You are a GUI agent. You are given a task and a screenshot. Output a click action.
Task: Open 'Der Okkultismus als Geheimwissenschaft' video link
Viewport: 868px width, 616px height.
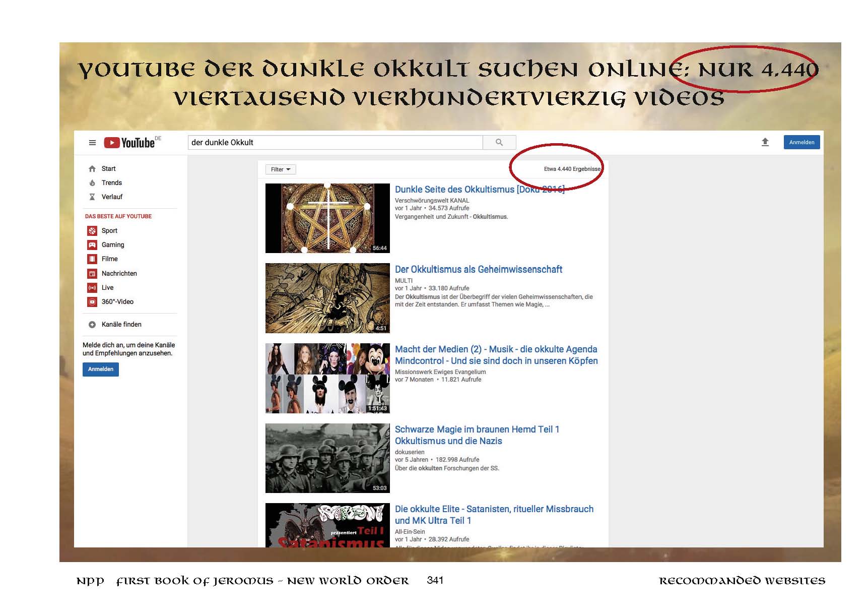pos(478,270)
